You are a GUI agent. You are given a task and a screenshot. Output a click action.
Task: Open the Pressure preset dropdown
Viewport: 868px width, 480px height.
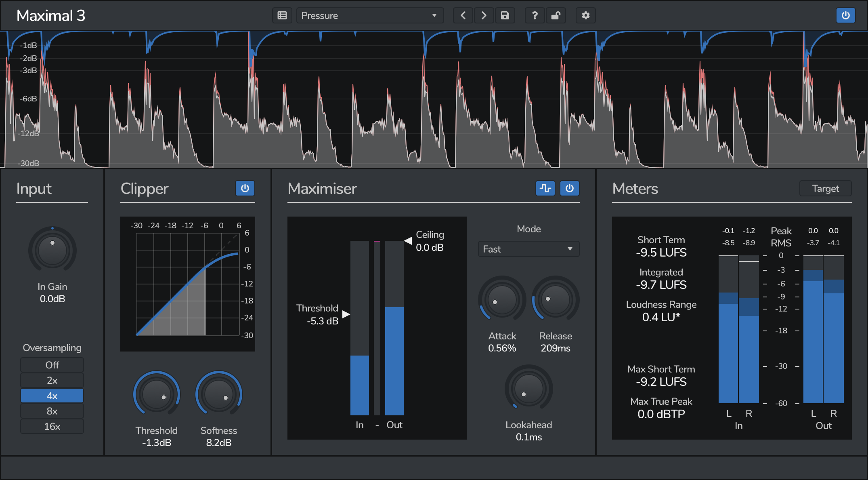point(370,15)
